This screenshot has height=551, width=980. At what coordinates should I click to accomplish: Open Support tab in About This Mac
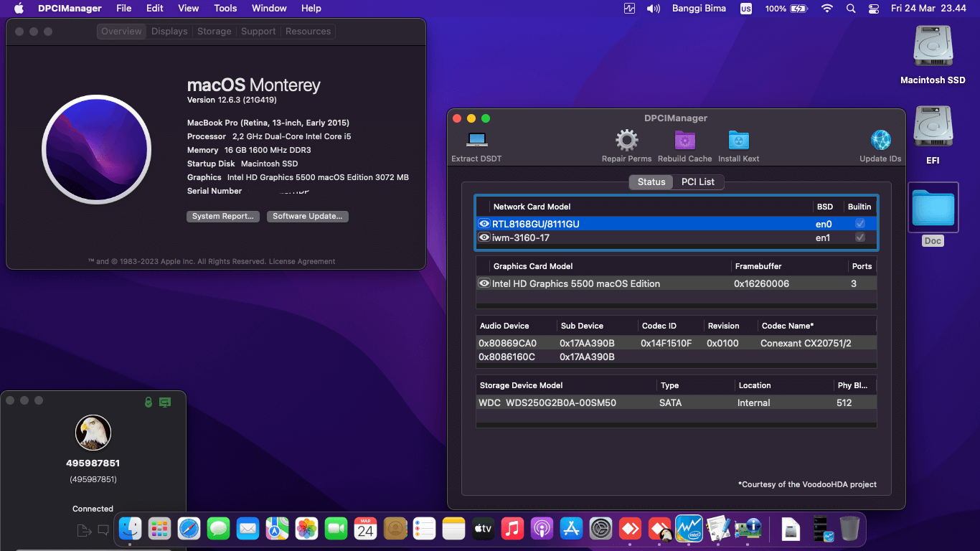point(258,32)
